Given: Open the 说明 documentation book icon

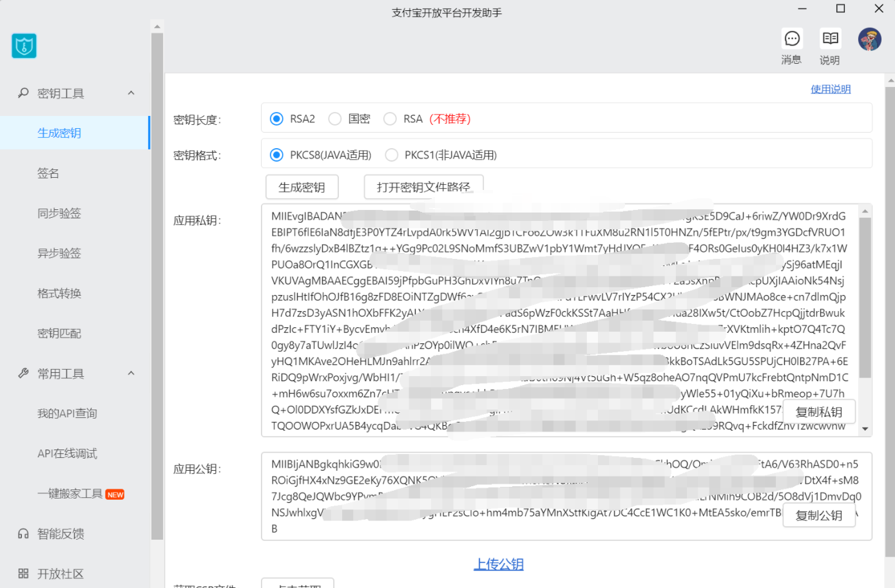Looking at the screenshot, I should [829, 39].
